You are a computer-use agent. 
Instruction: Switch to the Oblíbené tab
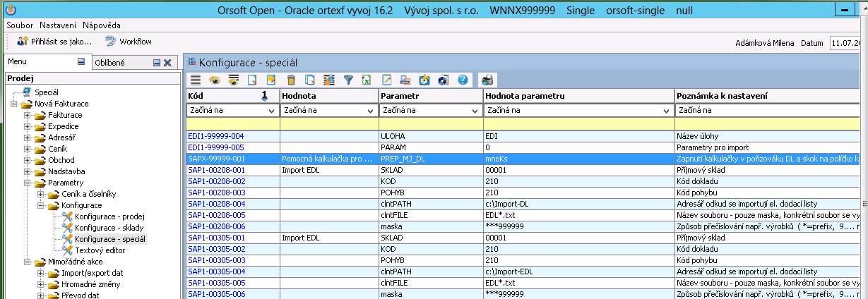click(109, 63)
